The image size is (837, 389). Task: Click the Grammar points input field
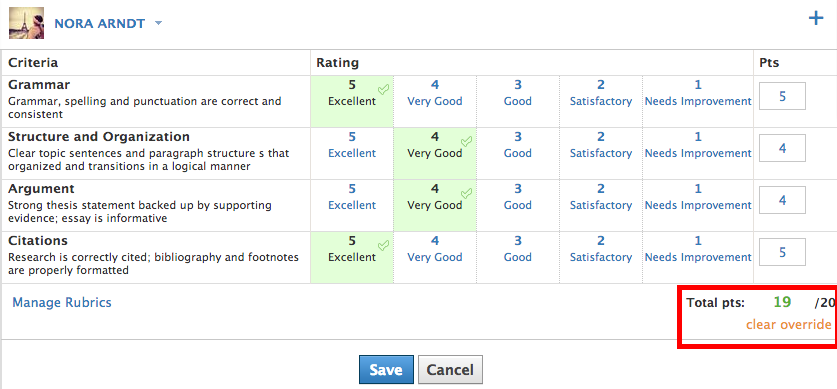click(x=782, y=97)
